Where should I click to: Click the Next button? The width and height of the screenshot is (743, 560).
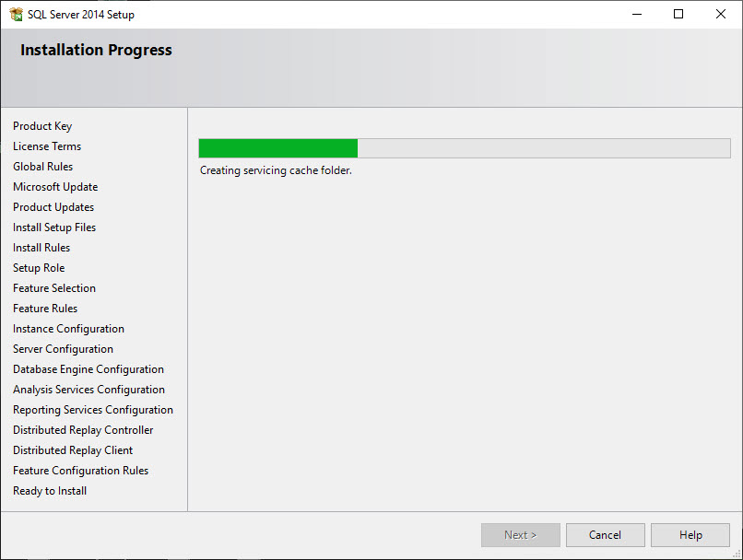[520, 535]
